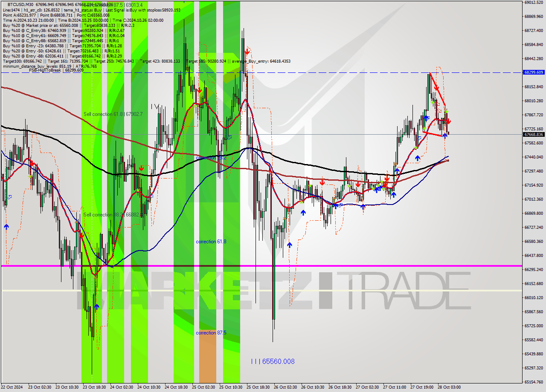The image size is (546, 392).
Task: Select the magenta horizontal line
Action: point(261,266)
